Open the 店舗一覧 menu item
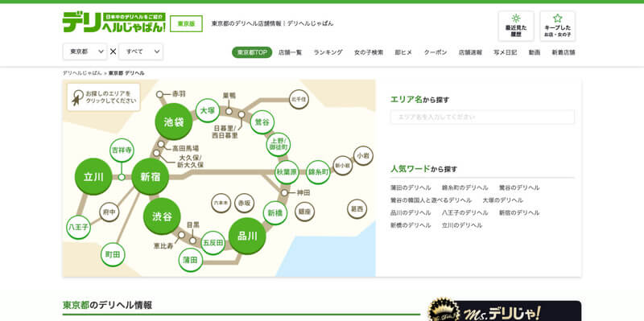 point(290,52)
